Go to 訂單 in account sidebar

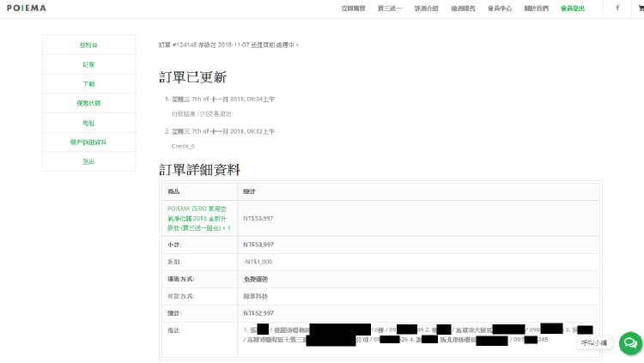[88, 64]
